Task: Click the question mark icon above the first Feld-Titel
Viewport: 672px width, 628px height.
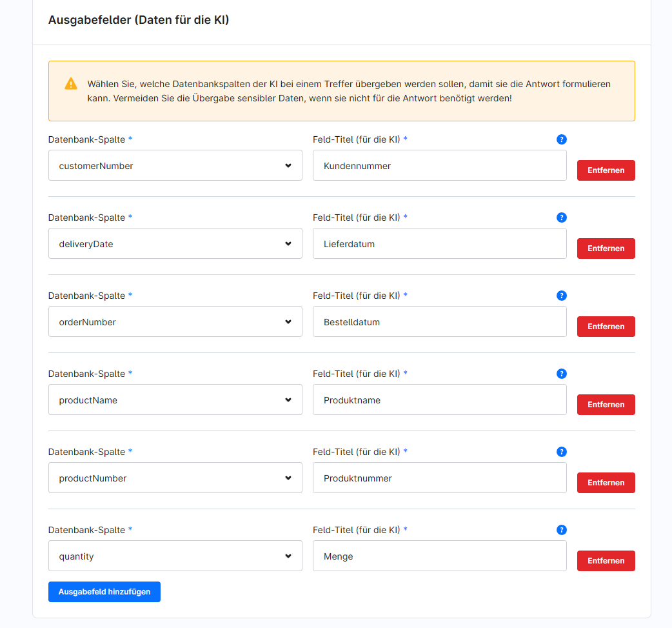Action: [562, 139]
